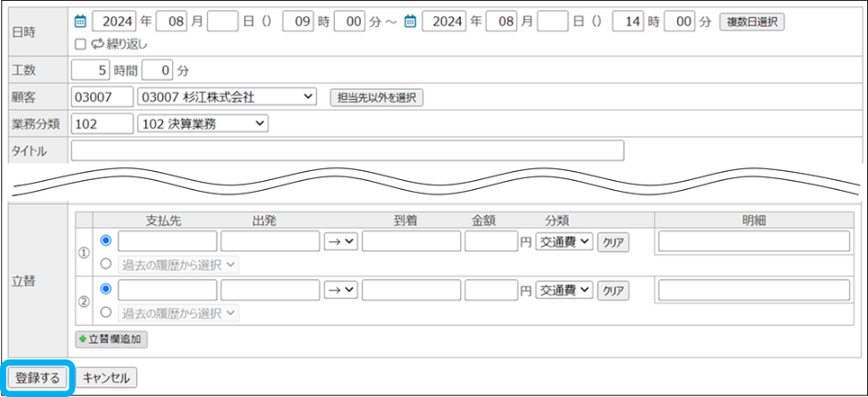Choose row ① 過去の履歴から選択 radio option
Screen dimensions: 868x397
coord(107,264)
